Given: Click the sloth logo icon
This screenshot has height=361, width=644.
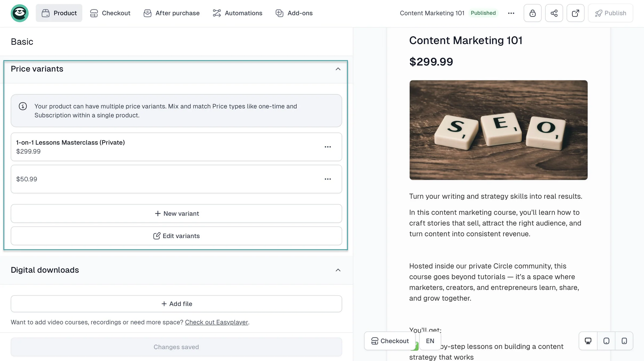Looking at the screenshot, I should click(20, 13).
